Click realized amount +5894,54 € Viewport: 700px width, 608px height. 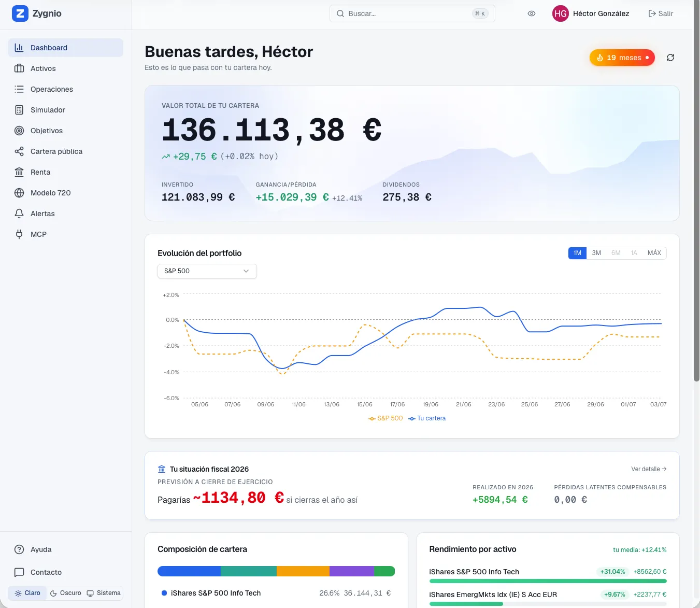coord(500,500)
